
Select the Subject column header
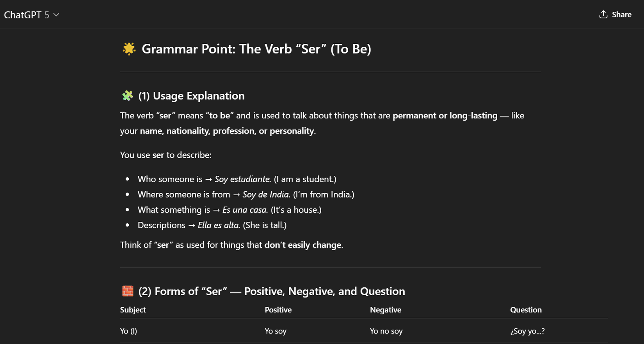[x=133, y=310]
